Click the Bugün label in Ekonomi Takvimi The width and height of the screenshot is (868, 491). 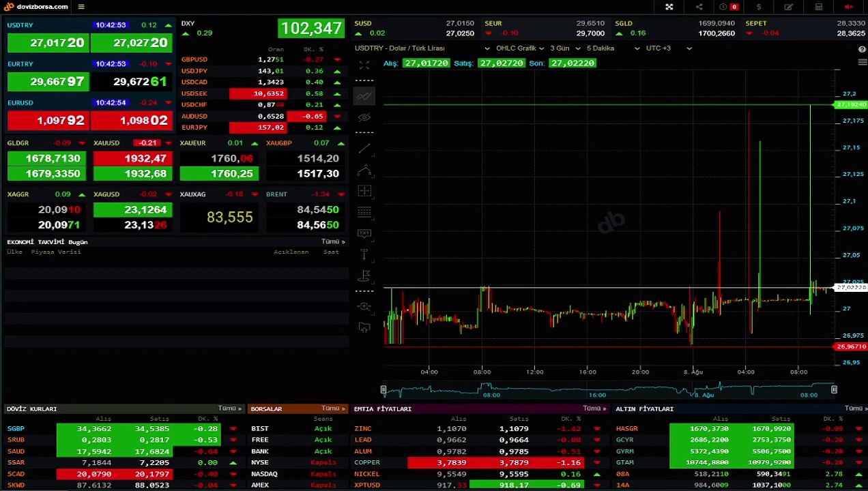(x=78, y=242)
